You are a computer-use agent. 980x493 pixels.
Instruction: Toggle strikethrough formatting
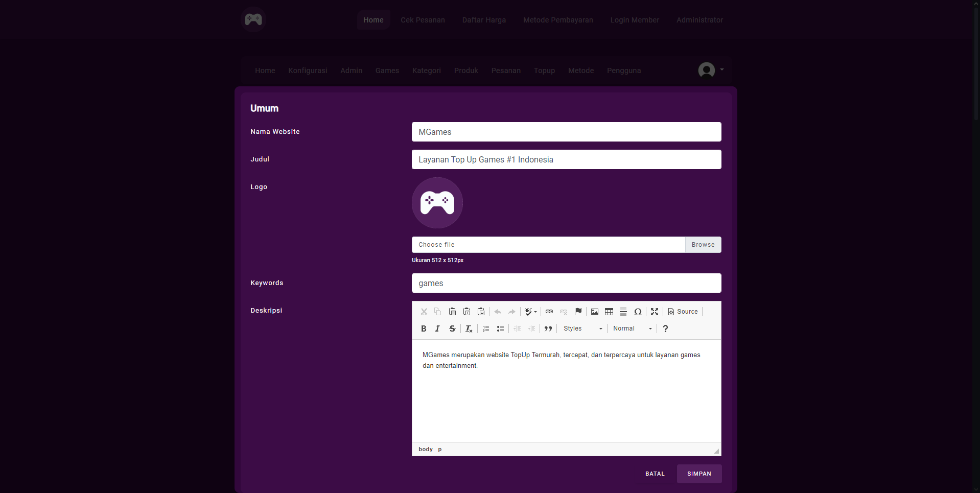pyautogui.click(x=452, y=328)
